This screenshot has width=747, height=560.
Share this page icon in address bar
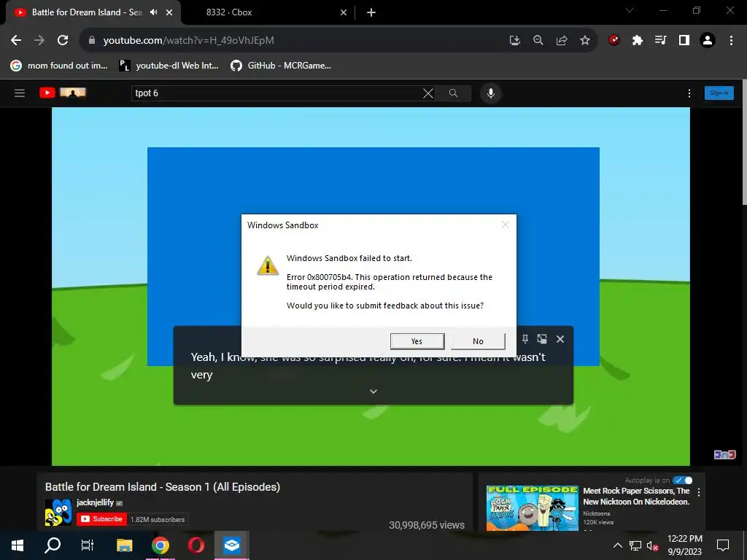562,41
